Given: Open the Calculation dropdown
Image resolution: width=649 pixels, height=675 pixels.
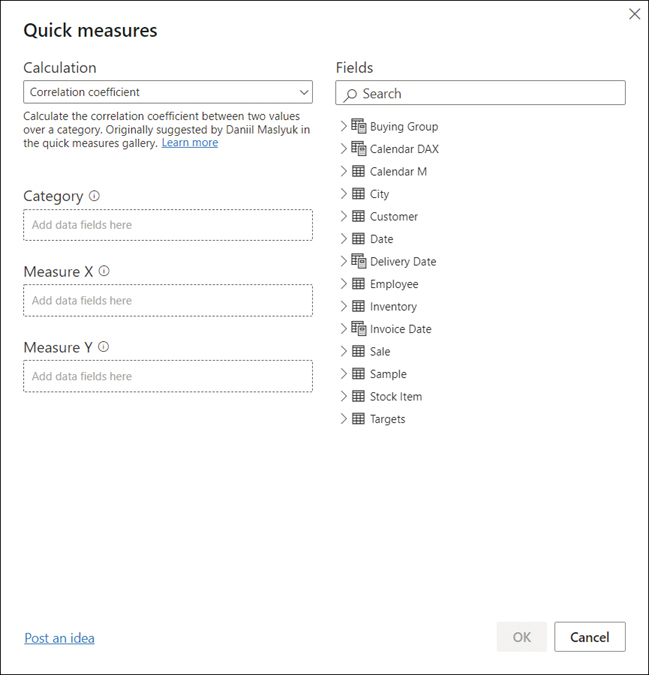Looking at the screenshot, I should point(168,92).
